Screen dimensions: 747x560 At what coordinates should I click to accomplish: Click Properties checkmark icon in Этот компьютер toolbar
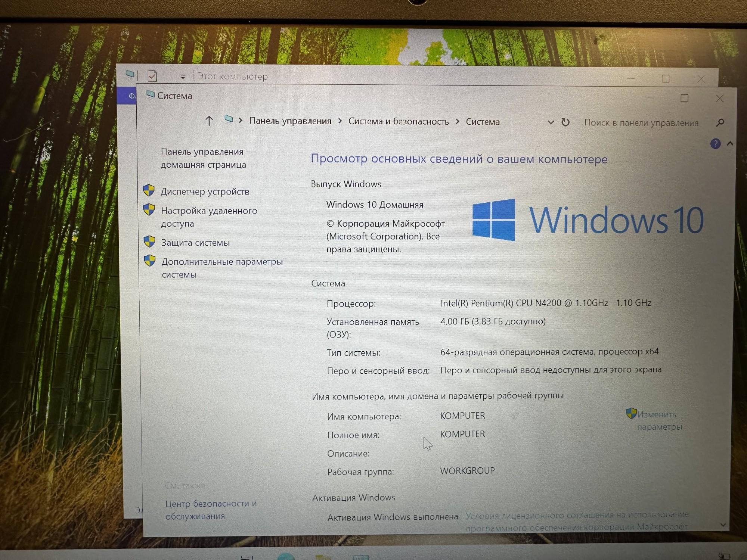(152, 76)
